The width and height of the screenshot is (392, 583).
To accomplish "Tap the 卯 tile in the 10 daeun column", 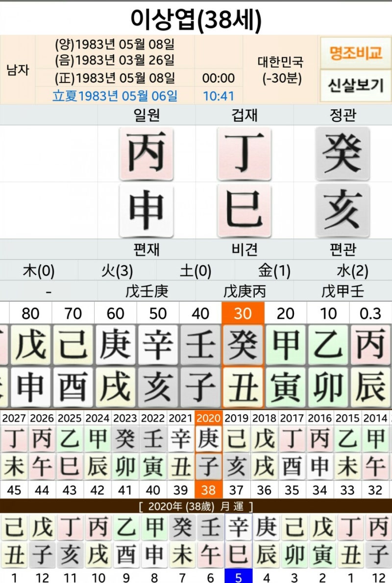I will click(x=328, y=387).
